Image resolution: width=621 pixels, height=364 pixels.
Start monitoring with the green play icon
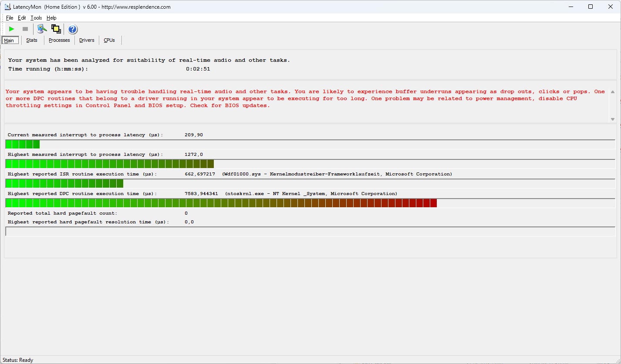click(12, 29)
